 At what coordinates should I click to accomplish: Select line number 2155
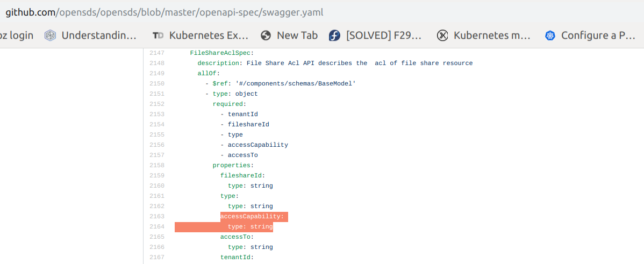157,134
